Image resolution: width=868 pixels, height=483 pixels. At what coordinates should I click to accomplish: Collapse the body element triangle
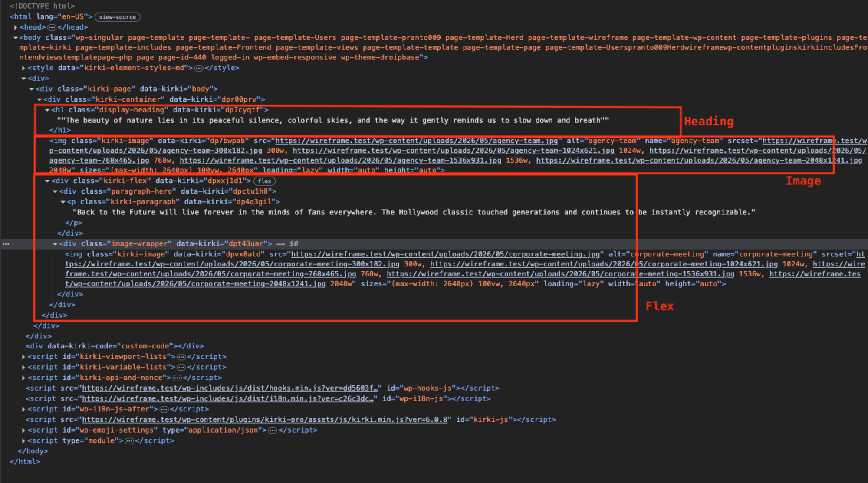coord(16,38)
